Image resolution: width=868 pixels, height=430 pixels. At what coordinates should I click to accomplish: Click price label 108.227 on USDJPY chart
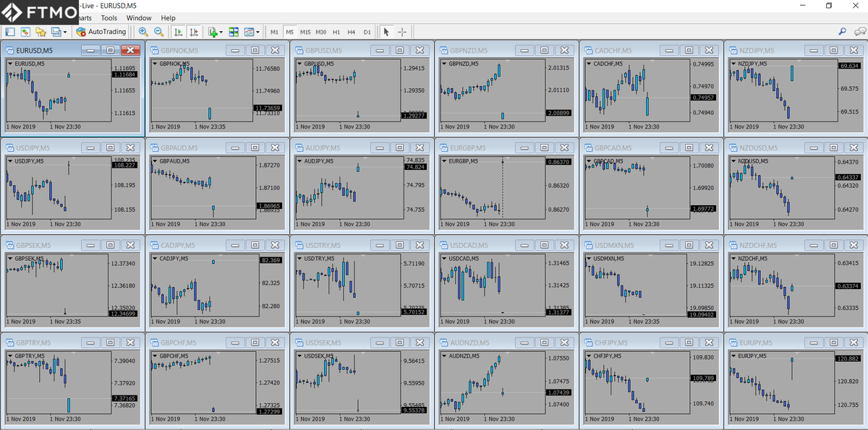coord(125,165)
